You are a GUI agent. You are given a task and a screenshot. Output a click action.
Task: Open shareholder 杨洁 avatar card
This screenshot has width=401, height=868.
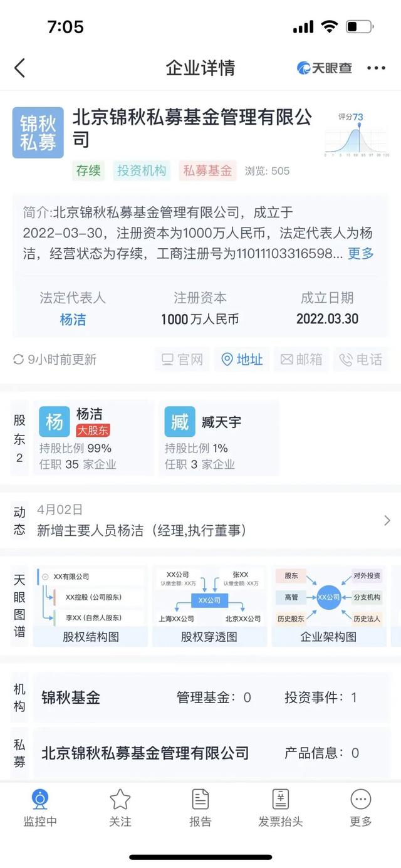(55, 422)
